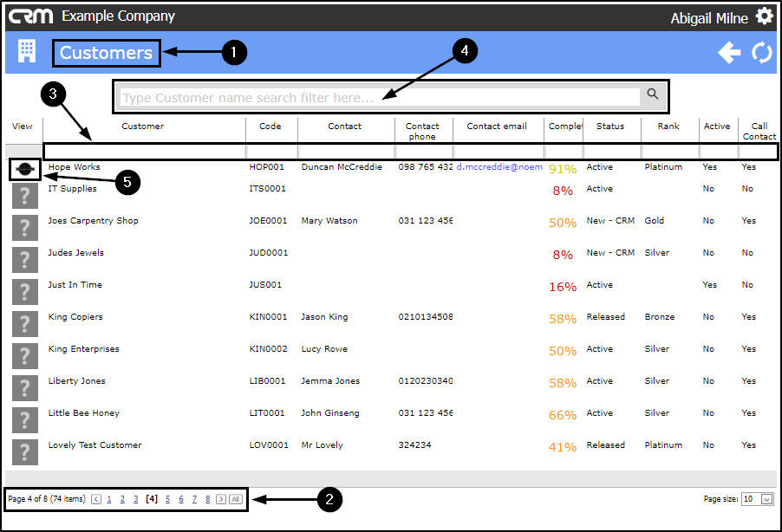View IT Supplies via question mark thumbnail
The image size is (782, 532).
tap(25, 196)
